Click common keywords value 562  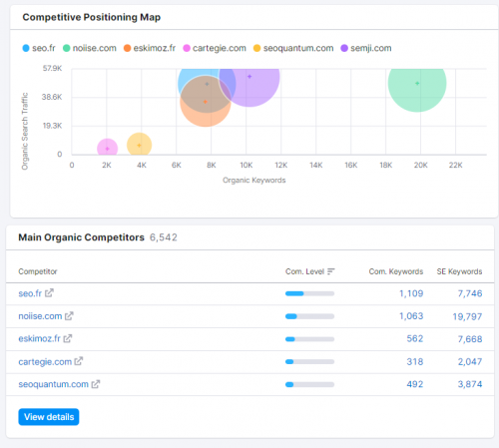[415, 338]
